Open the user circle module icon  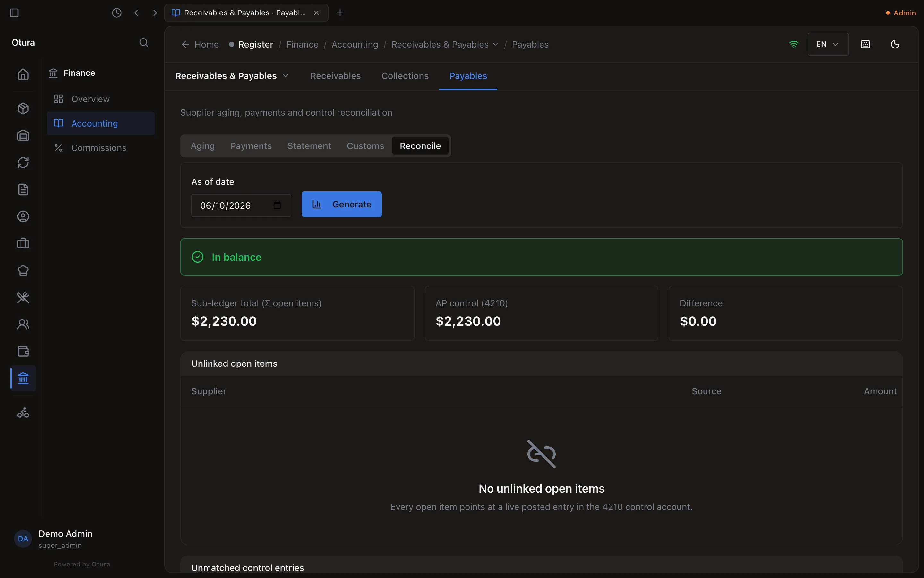click(23, 217)
